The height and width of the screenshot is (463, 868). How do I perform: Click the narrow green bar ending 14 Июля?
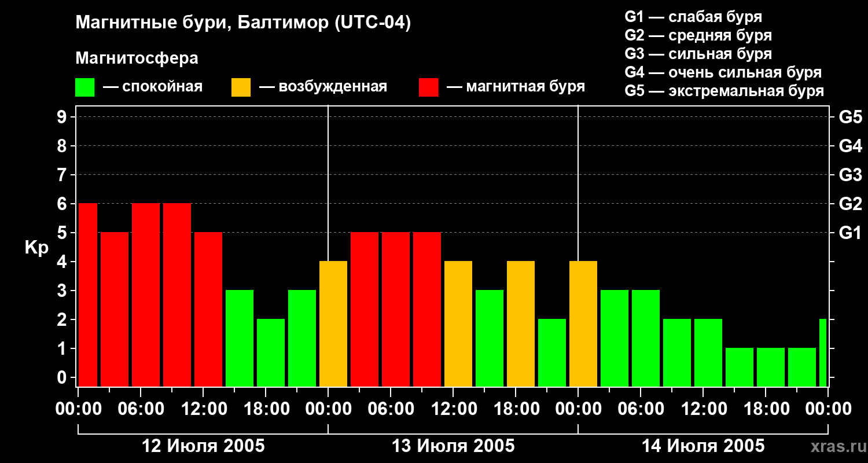823,352
